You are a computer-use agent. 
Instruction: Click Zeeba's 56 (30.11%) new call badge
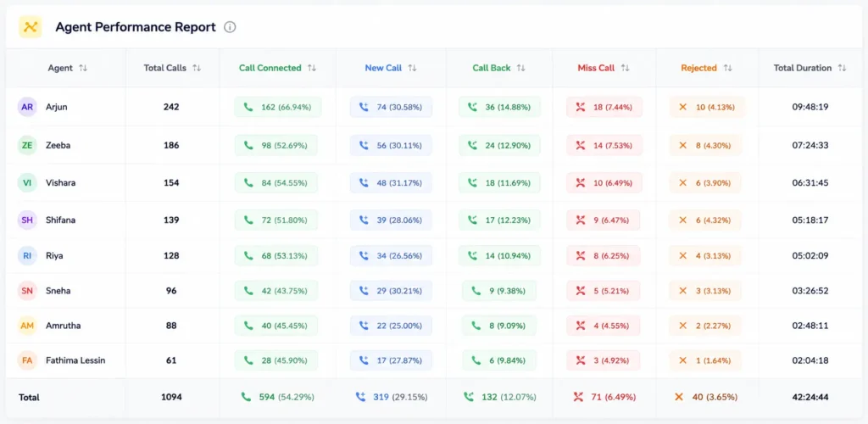point(391,145)
